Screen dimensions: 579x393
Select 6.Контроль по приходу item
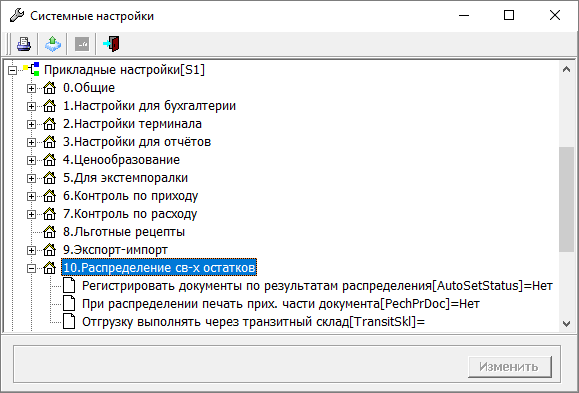tap(130, 196)
